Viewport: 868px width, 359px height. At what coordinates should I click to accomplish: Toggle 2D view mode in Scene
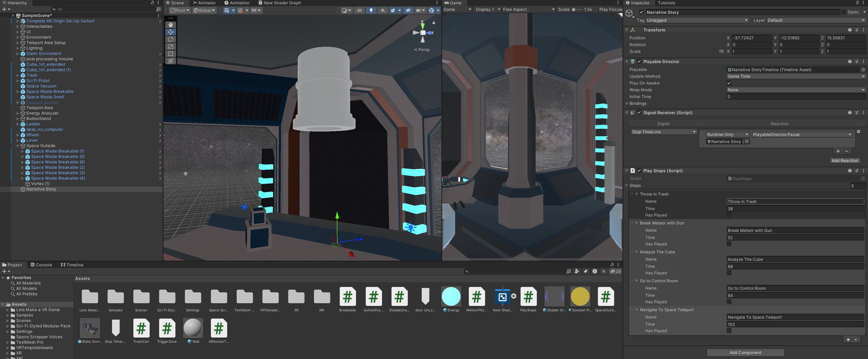[359, 10]
